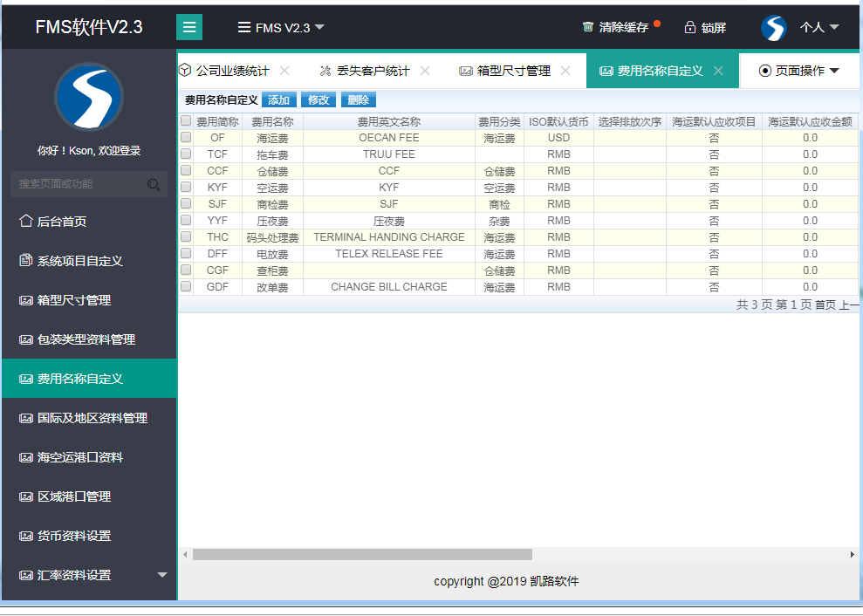Expand the 个人 user dropdown
Image resolution: width=863 pixels, height=616 pixels.
point(819,28)
